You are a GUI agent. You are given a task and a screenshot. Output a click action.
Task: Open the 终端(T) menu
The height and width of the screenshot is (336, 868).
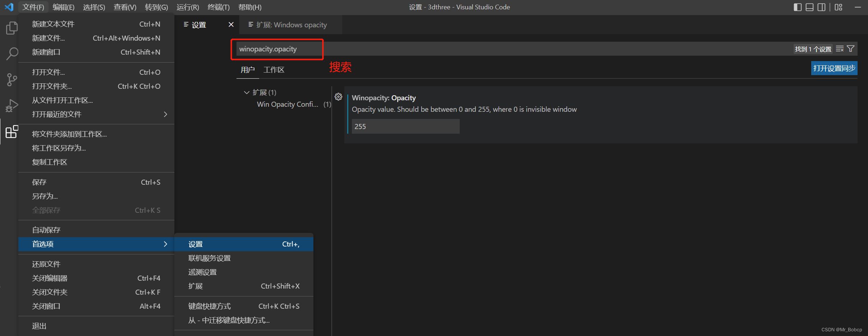pos(219,7)
